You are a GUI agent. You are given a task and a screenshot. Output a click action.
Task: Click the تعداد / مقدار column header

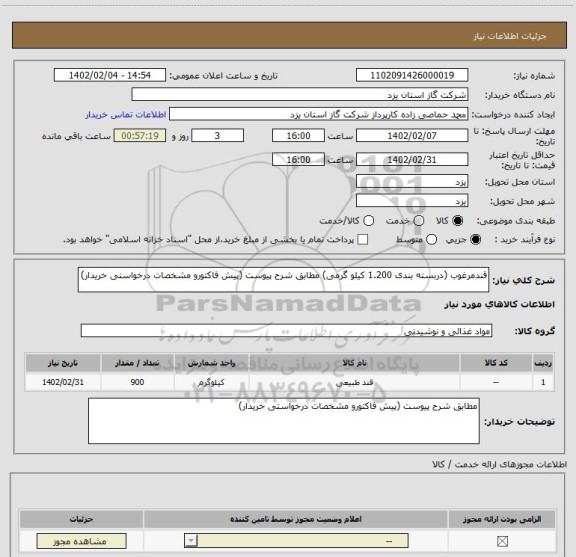click(137, 363)
